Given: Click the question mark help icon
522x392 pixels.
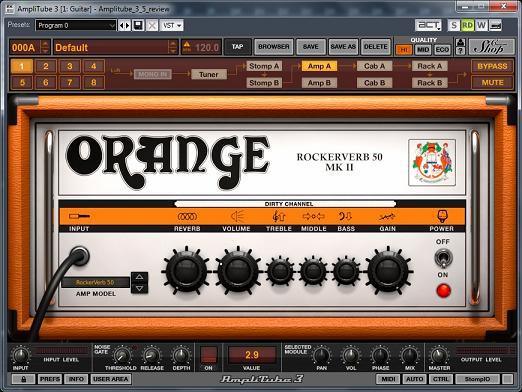Looking at the screenshot, I should [x=460, y=51].
